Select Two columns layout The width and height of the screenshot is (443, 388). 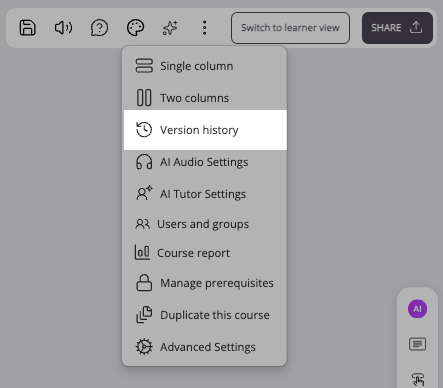pos(205,98)
